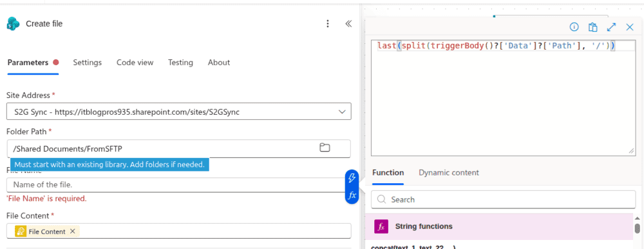
Task: Open the folder picker for Folder Path
Action: coord(325,147)
